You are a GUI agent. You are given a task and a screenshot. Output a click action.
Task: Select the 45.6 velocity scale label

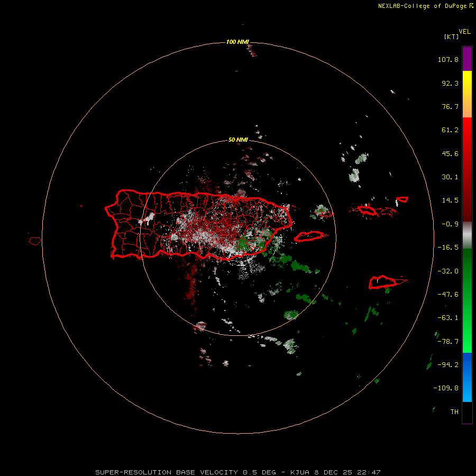click(x=450, y=153)
